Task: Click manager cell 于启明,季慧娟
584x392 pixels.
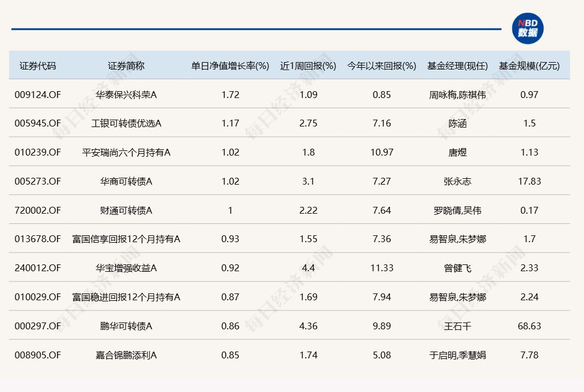Action: click(457, 355)
